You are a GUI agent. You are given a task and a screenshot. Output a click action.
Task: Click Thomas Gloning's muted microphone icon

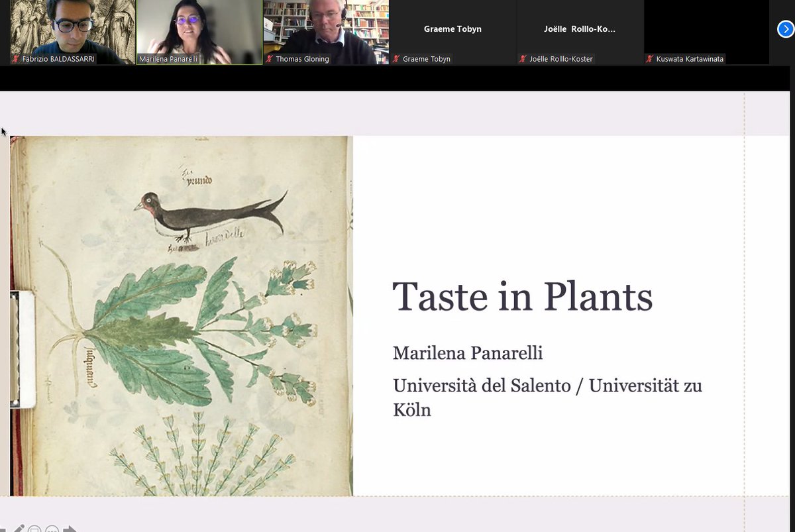(x=269, y=59)
